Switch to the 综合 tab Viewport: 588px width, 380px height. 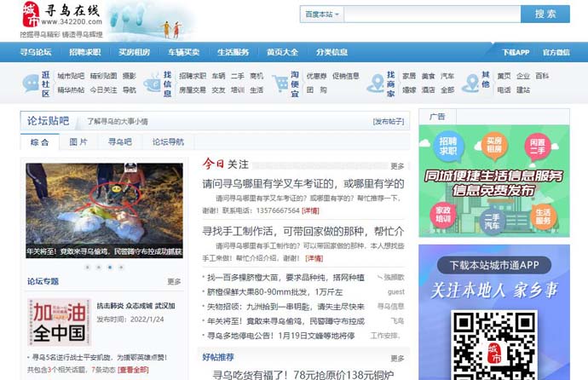pyautogui.click(x=40, y=142)
